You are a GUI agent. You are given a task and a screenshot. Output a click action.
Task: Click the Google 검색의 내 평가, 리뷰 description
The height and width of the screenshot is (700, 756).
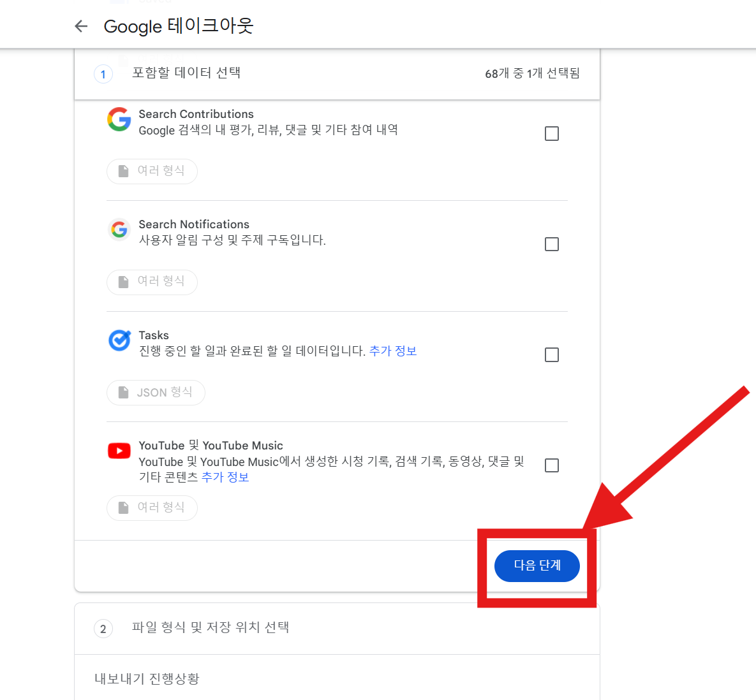coord(268,129)
